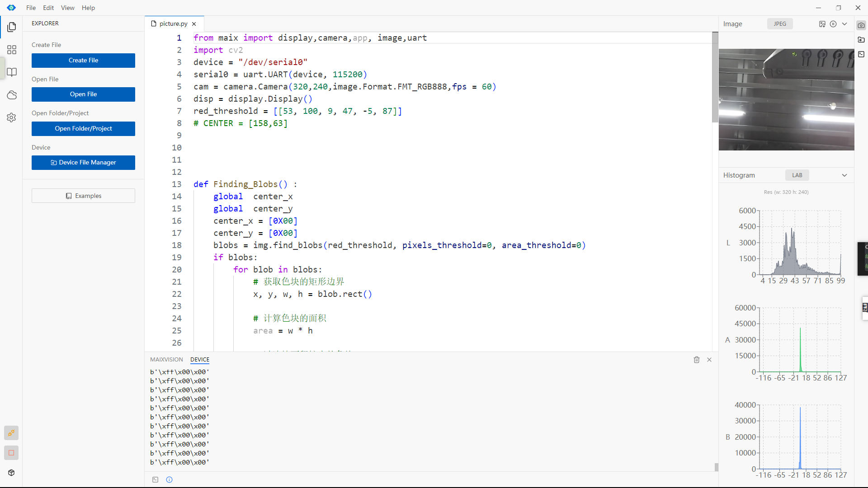Image resolution: width=868 pixels, height=488 pixels.
Task: Open the documentation book icon in sidebar
Action: [x=12, y=72]
